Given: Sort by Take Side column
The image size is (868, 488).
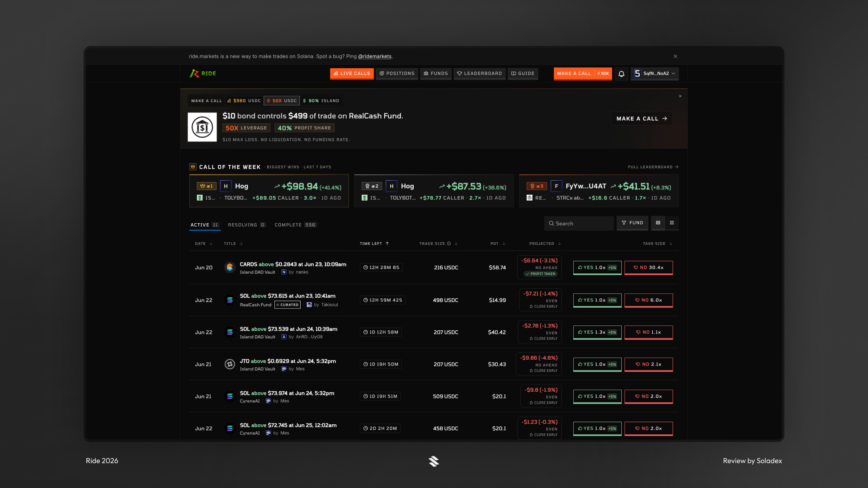Looking at the screenshot, I should (658, 244).
